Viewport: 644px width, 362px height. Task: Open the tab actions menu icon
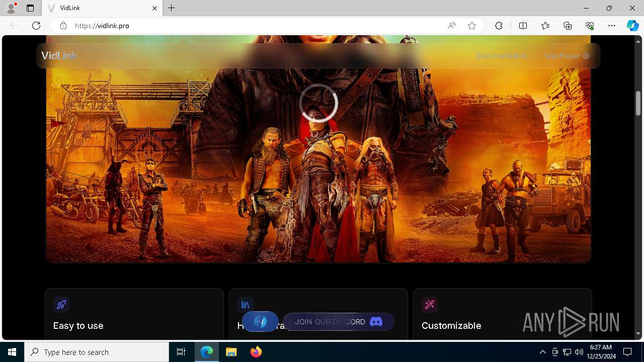[30, 8]
